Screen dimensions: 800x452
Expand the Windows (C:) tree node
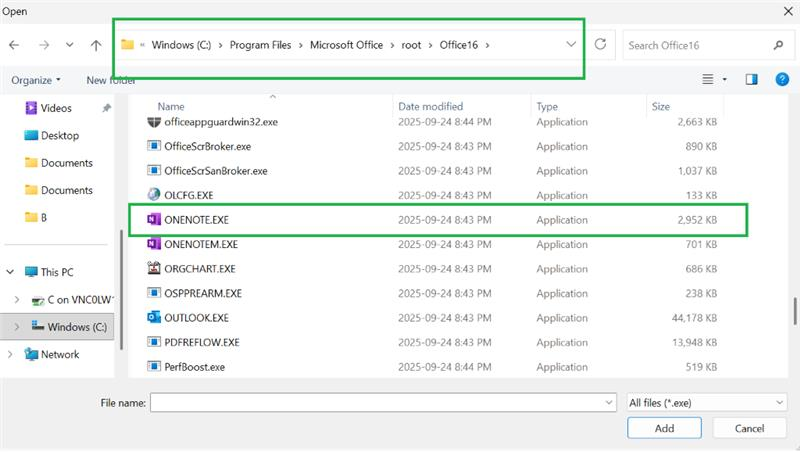16,327
